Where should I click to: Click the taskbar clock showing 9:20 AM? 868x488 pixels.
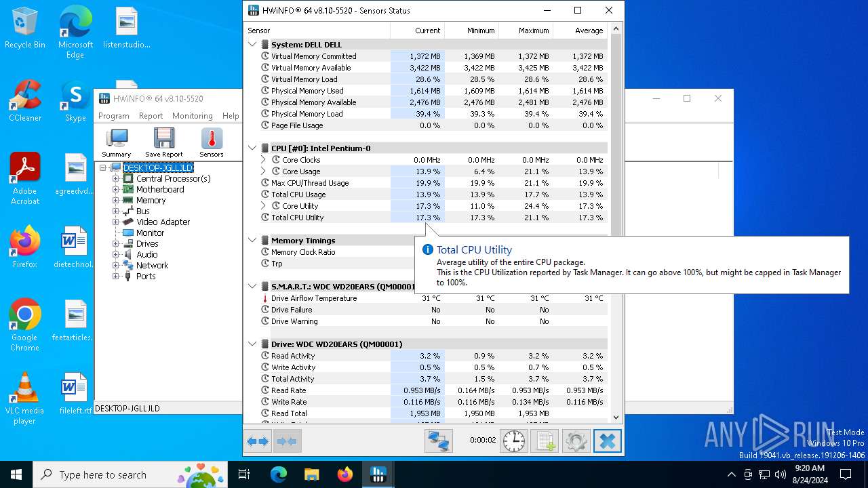pyautogui.click(x=809, y=474)
